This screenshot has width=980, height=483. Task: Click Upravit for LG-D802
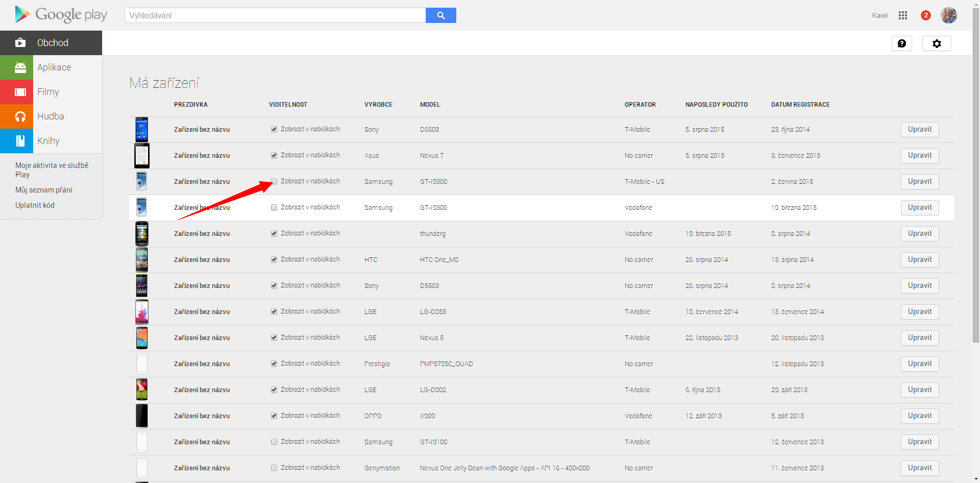tap(920, 390)
